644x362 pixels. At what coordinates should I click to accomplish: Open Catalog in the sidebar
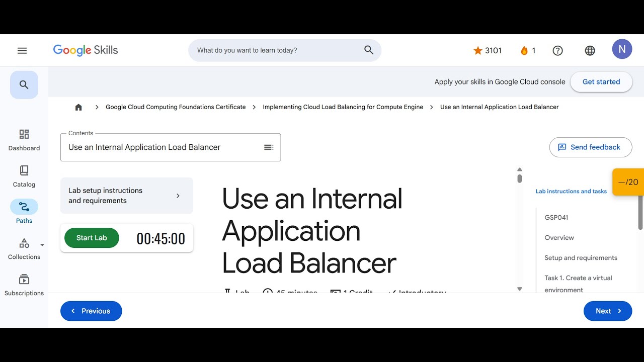24,176
